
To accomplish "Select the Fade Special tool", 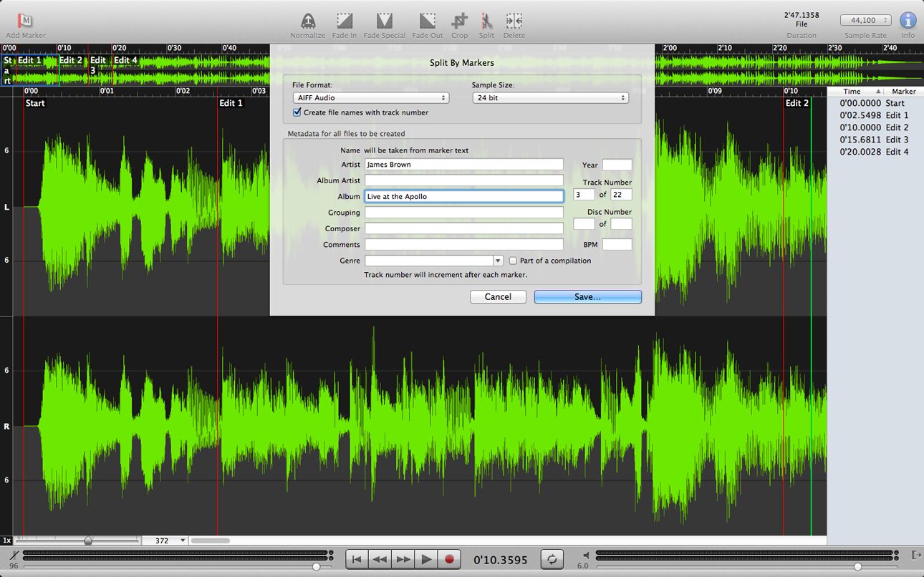I will 385,21.
